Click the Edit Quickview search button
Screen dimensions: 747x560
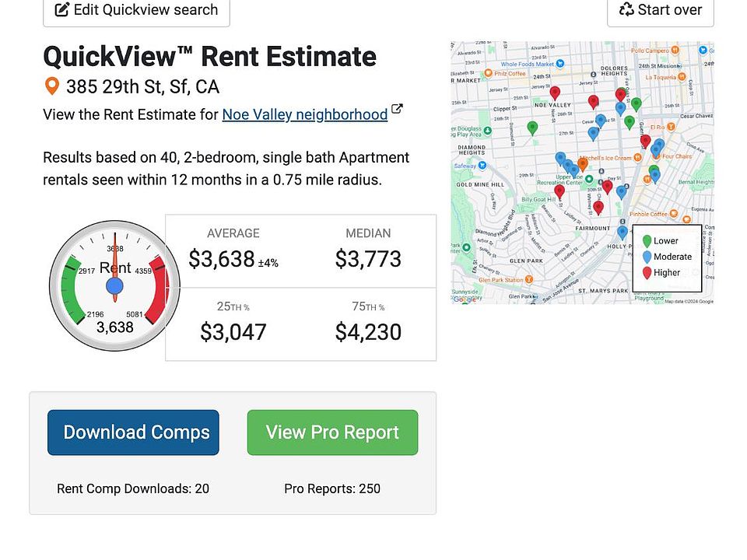pos(136,10)
